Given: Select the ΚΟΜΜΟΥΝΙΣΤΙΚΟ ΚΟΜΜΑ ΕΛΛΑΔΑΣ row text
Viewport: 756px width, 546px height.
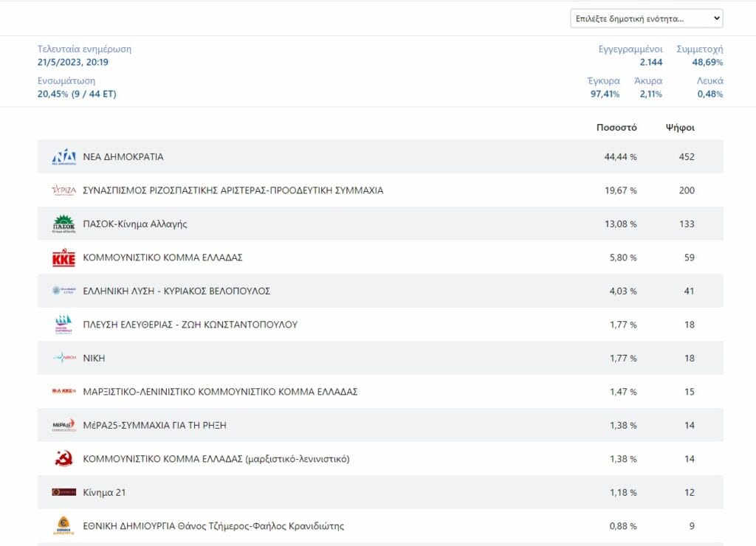Looking at the screenshot, I should pyautogui.click(x=162, y=258).
